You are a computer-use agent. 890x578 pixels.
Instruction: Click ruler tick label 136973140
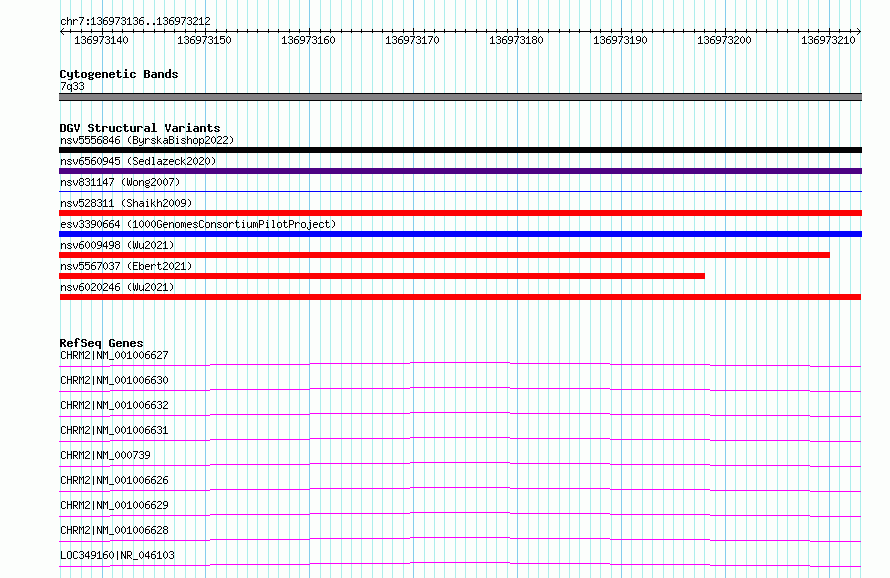coord(101,40)
